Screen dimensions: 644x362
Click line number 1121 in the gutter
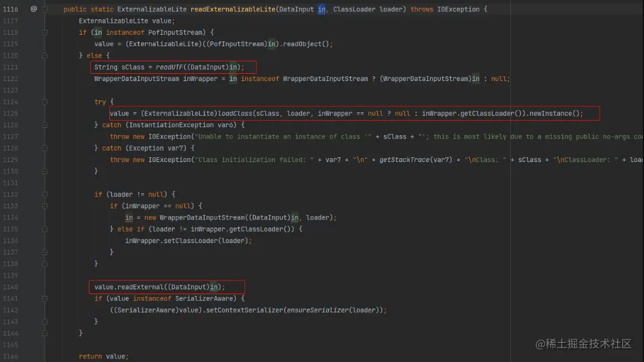10,67
